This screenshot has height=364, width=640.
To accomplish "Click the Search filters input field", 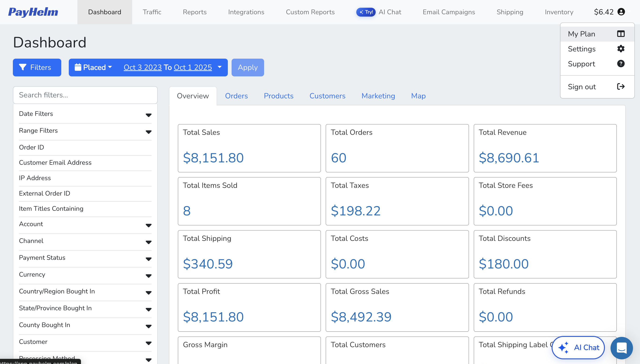I will click(85, 95).
